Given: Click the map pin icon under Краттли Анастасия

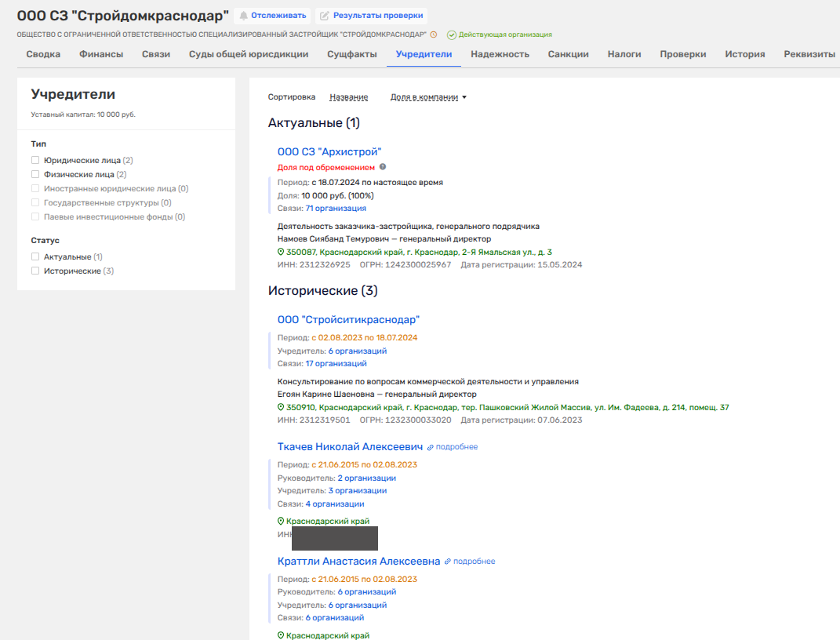Looking at the screenshot, I should [281, 635].
